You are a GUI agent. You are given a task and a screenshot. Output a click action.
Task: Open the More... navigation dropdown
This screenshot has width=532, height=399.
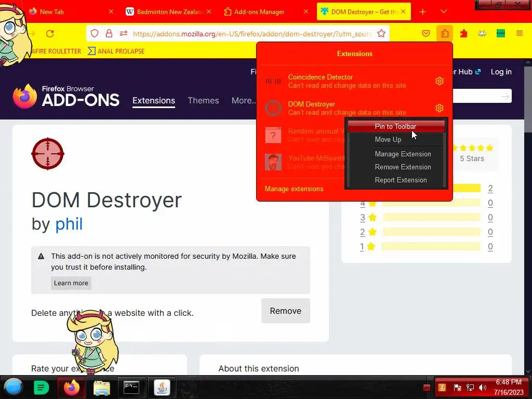click(244, 100)
